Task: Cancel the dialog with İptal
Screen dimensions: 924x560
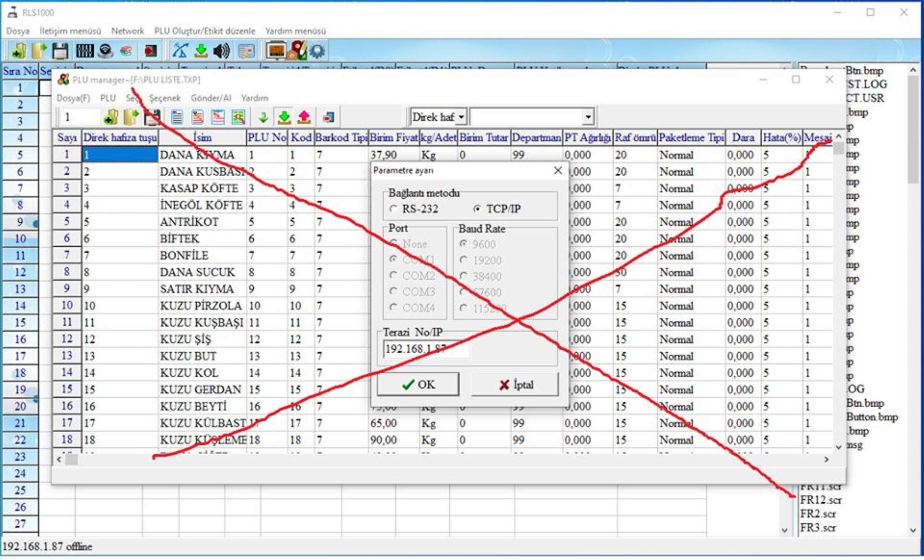Action: [515, 384]
